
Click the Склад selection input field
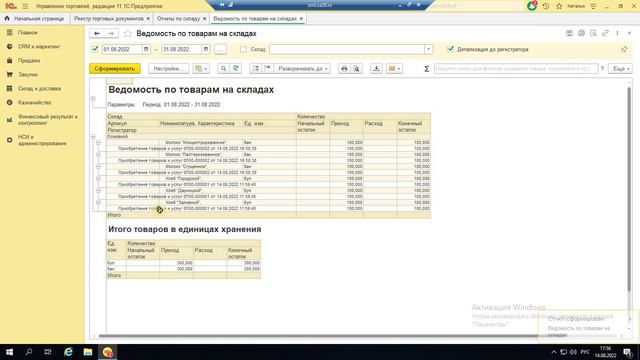click(347, 49)
